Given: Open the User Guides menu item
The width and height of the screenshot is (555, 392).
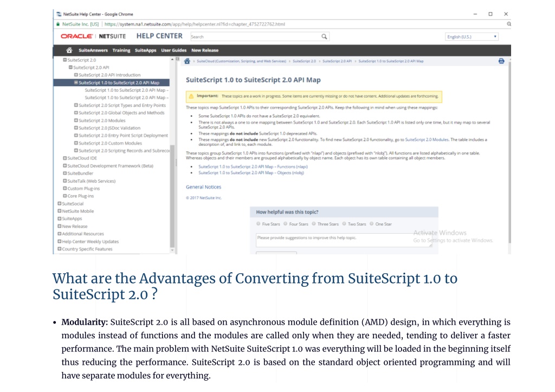Looking at the screenshot, I should coord(174,50).
